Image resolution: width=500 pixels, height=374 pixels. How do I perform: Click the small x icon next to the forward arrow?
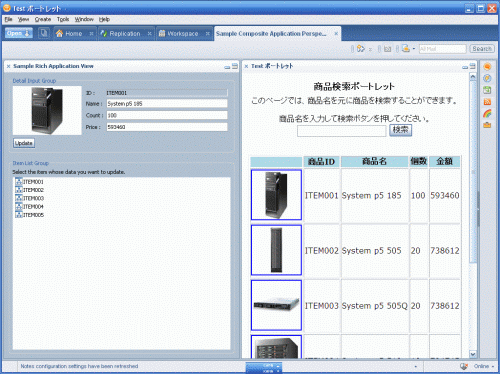click(370, 49)
